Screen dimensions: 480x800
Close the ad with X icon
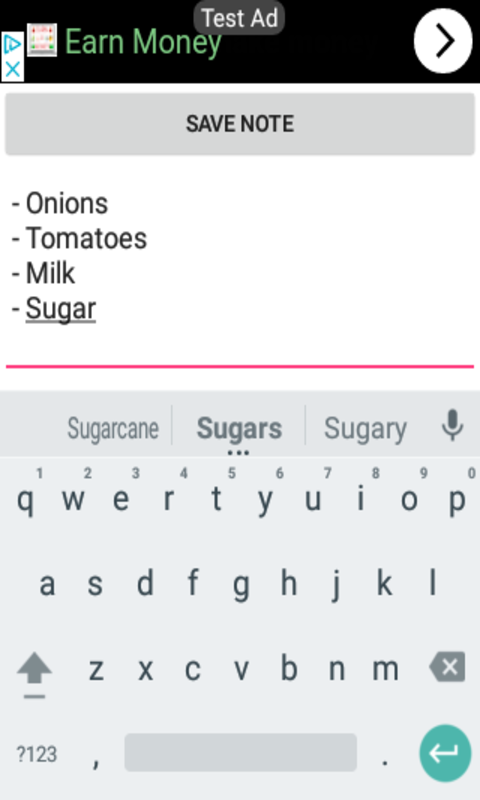click(12, 69)
